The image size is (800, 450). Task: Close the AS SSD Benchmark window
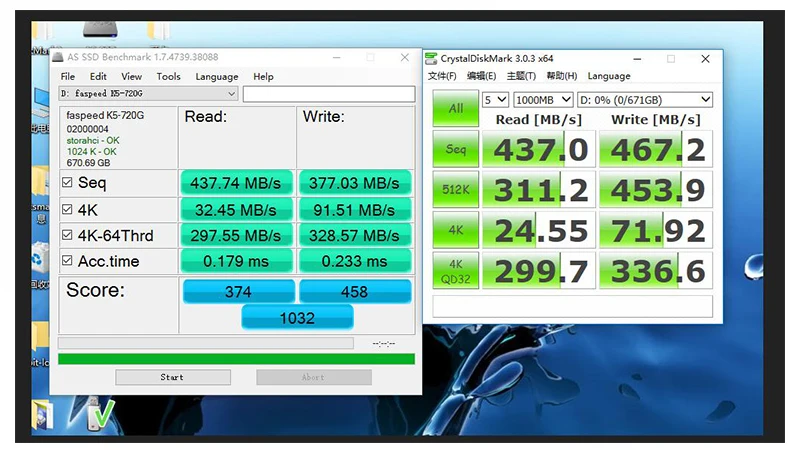pyautogui.click(x=405, y=57)
